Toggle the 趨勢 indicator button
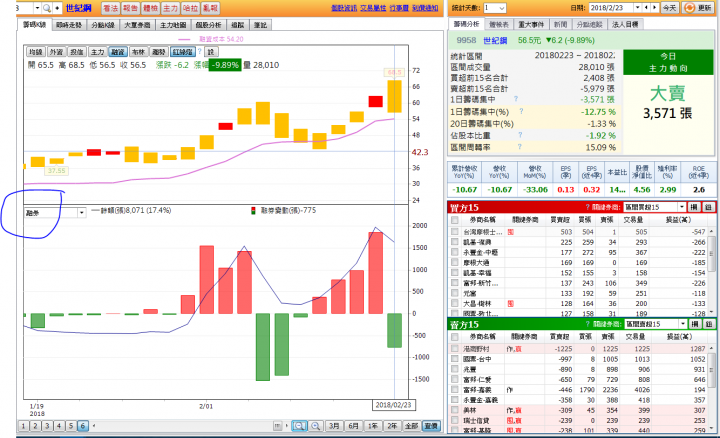This screenshot has height=438, width=720. tap(159, 52)
